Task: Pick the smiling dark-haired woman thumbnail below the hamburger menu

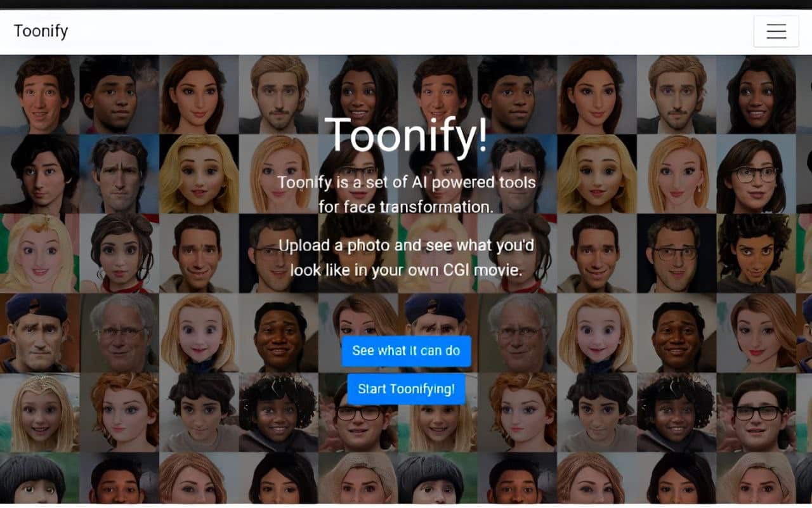Action: 756,94
